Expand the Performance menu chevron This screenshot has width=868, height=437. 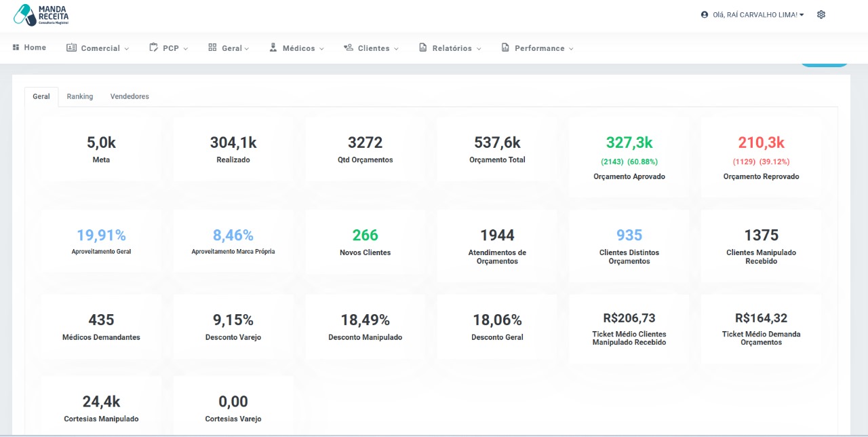tap(571, 49)
